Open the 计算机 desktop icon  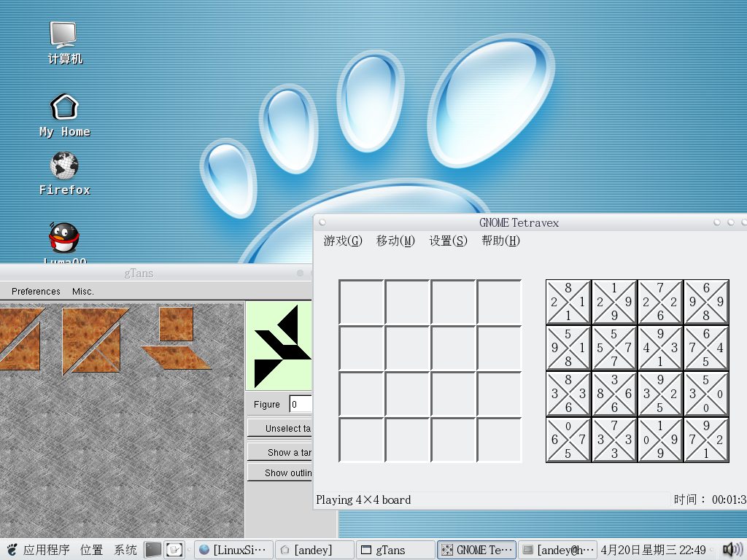click(65, 42)
